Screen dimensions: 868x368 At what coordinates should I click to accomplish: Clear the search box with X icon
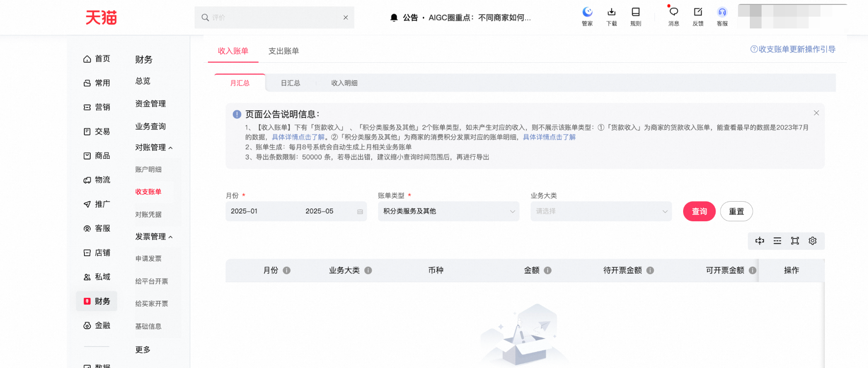coord(346,17)
